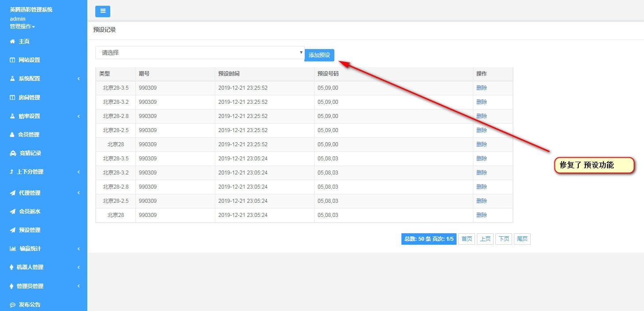Click the chat bubble icon beside 发布公告
The height and width of the screenshot is (311, 644).
(12, 305)
